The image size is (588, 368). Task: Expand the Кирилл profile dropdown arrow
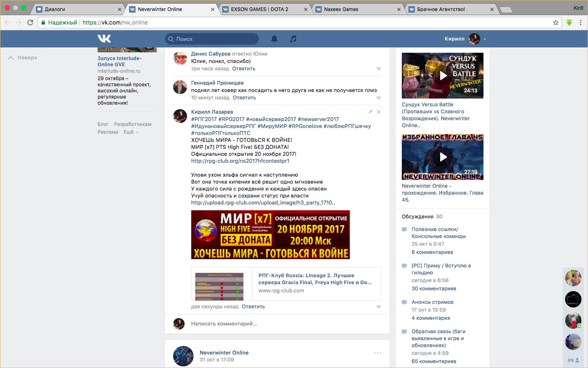coord(485,39)
